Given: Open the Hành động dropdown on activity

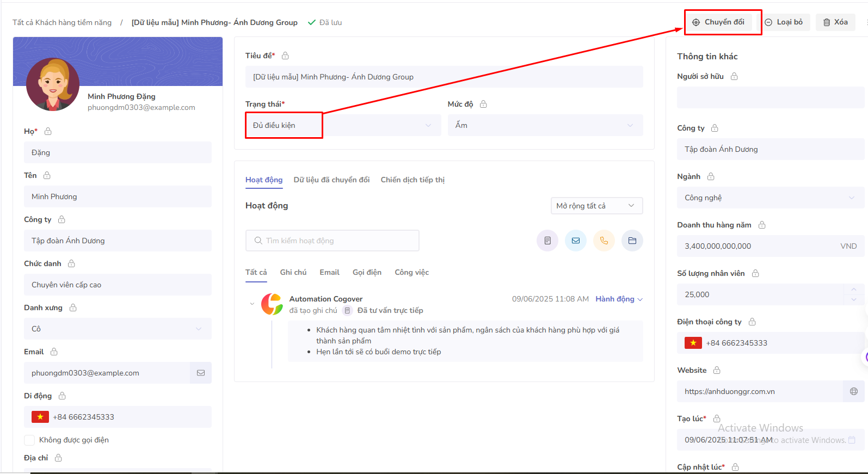Looking at the screenshot, I should tap(619, 299).
